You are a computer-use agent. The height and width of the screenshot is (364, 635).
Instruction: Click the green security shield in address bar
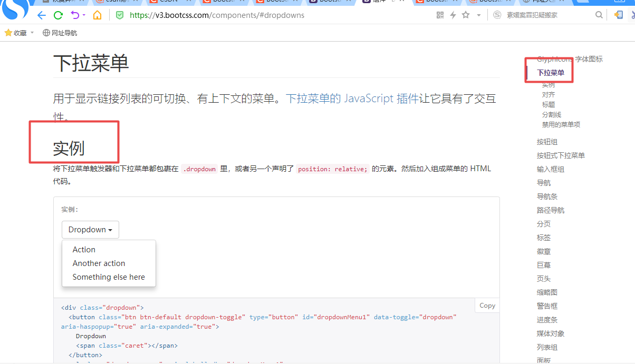coord(120,15)
